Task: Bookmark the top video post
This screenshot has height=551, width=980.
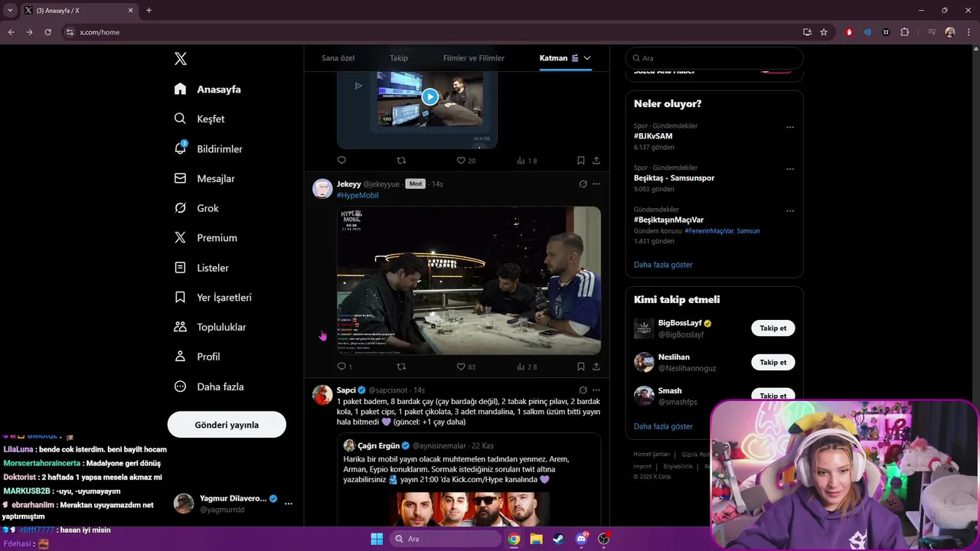Action: point(580,160)
